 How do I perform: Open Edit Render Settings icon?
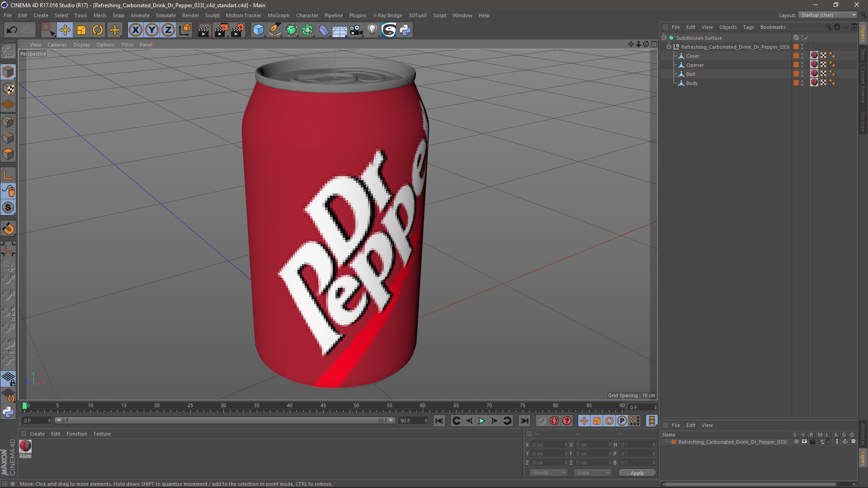point(238,30)
